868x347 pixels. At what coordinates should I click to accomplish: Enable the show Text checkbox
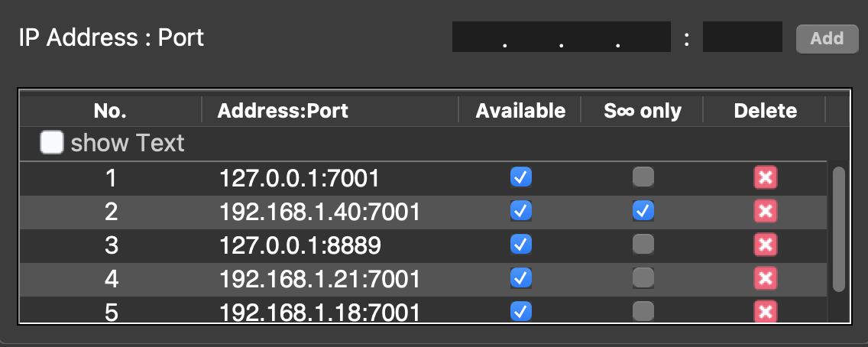[52, 143]
